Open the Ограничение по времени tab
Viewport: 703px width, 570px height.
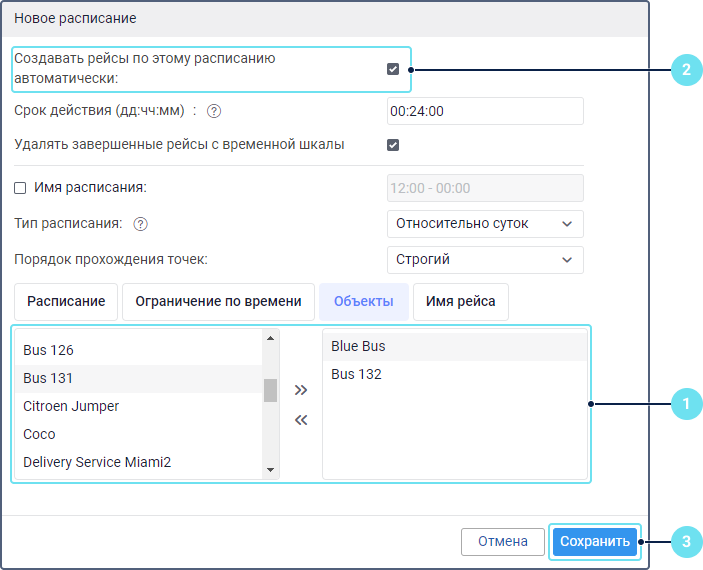click(218, 301)
